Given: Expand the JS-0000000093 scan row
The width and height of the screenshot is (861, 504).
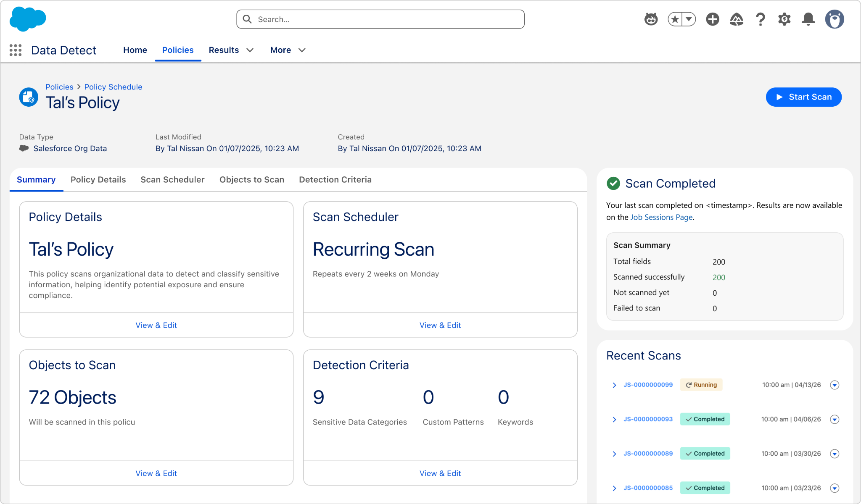Looking at the screenshot, I should [x=614, y=420].
